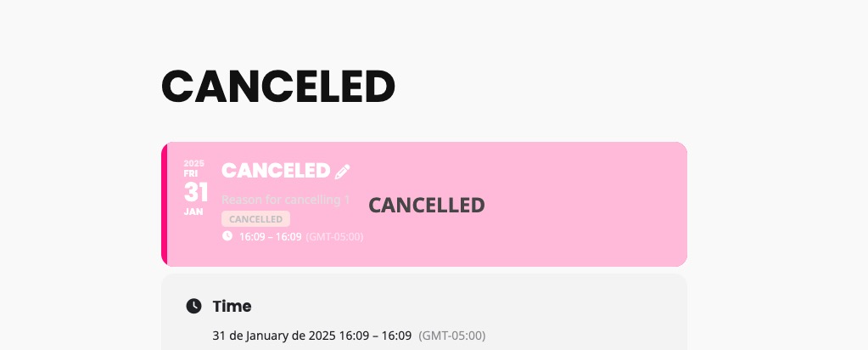Viewport: 868px width, 350px height.
Task: Click the grey GMT-05:00 label in Time section
Action: coord(451,336)
